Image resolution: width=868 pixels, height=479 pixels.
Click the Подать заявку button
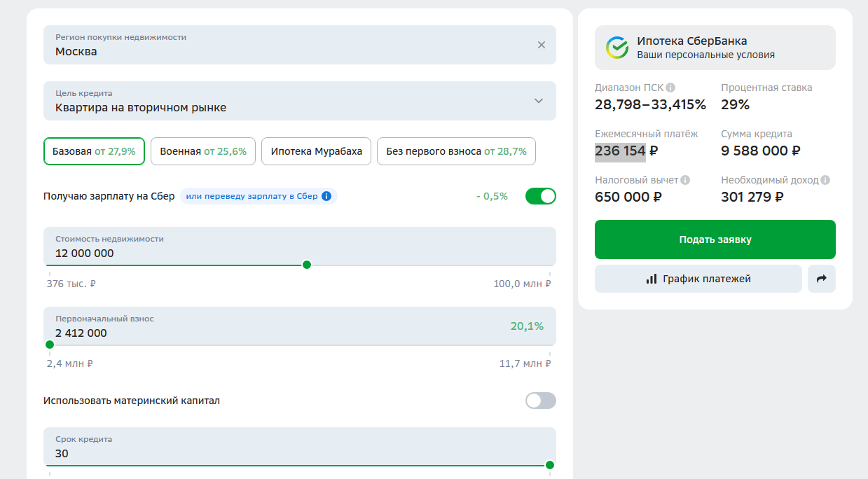(x=715, y=239)
